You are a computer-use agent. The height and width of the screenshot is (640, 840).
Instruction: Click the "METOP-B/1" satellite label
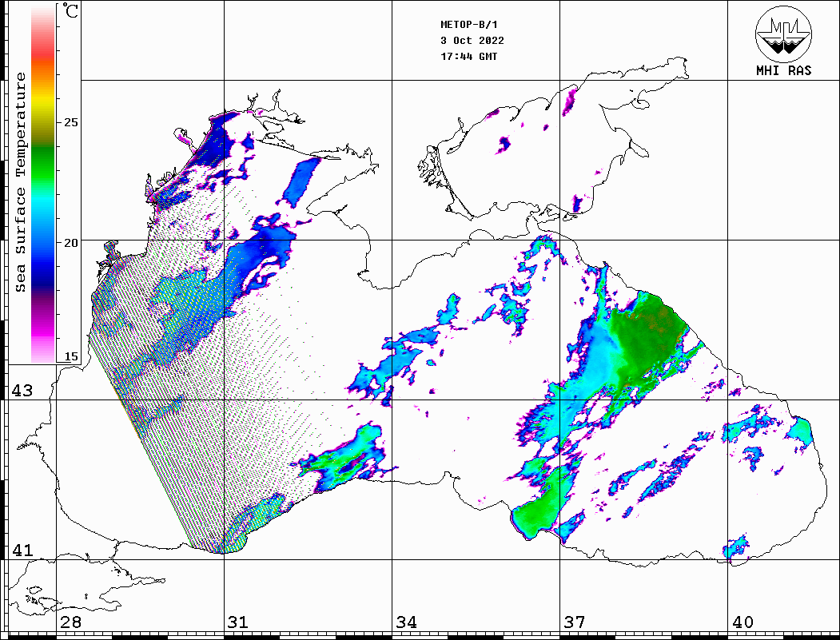tap(468, 25)
